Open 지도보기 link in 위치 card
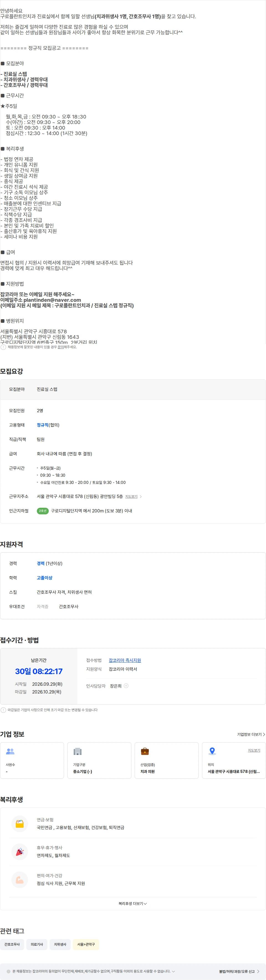The height and width of the screenshot is (980, 266). pos(254,750)
